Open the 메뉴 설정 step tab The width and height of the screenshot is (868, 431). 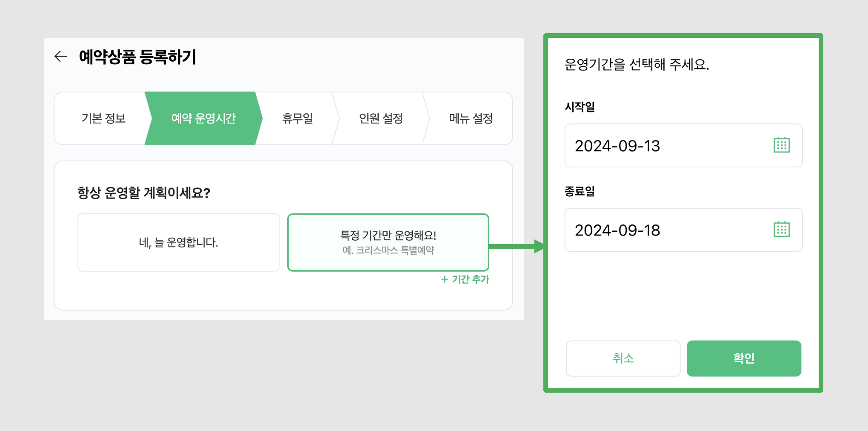pyautogui.click(x=471, y=118)
